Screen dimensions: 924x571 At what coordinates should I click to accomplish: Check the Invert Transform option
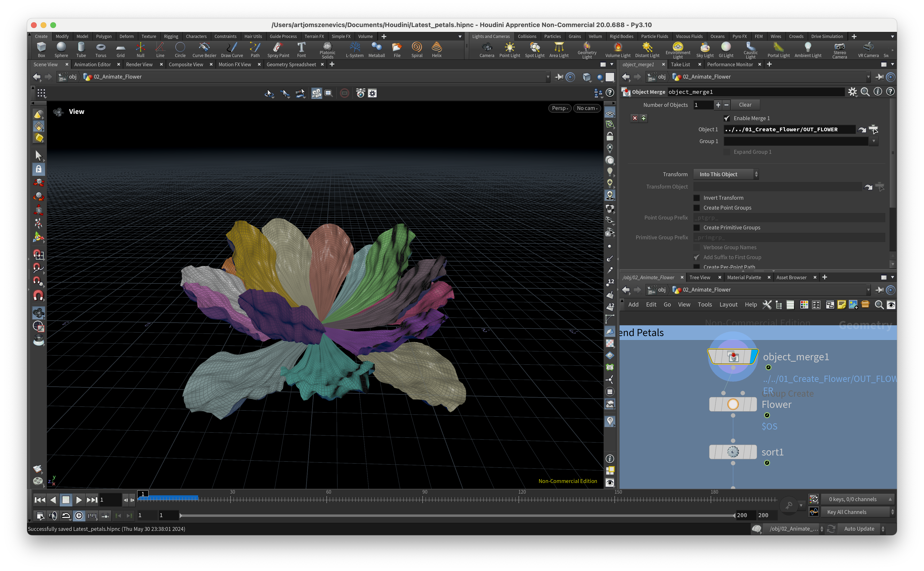tap(696, 198)
